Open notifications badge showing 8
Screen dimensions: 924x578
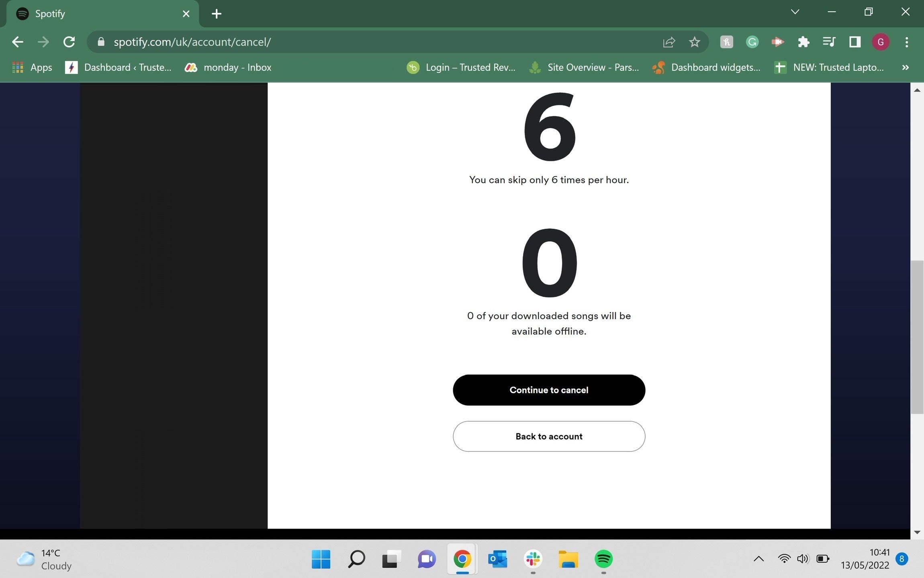pyautogui.click(x=902, y=559)
